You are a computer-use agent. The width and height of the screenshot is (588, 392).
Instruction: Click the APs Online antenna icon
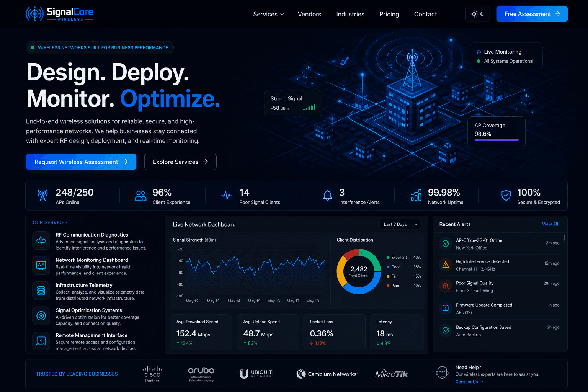pyautogui.click(x=42, y=195)
